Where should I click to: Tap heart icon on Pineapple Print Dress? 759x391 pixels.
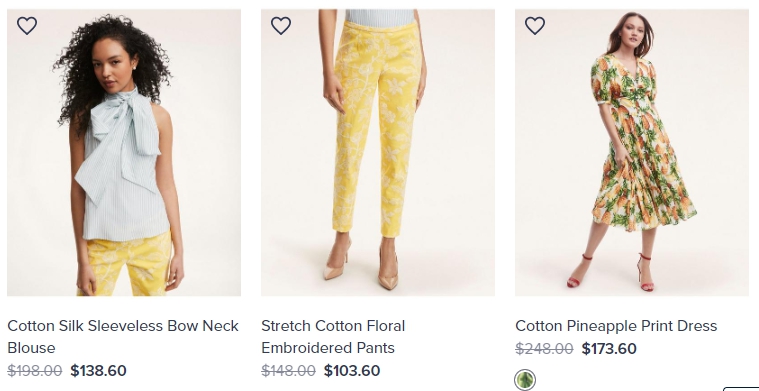click(535, 25)
